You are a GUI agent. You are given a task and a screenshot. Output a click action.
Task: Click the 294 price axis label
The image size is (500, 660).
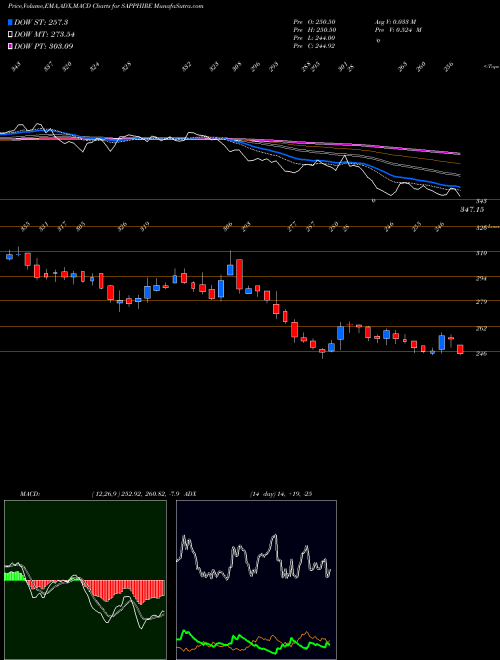pyautogui.click(x=481, y=278)
